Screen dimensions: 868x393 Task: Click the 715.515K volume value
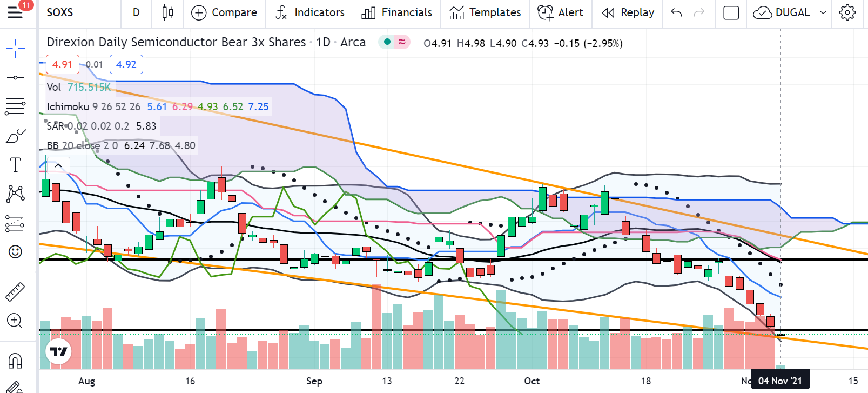click(89, 87)
